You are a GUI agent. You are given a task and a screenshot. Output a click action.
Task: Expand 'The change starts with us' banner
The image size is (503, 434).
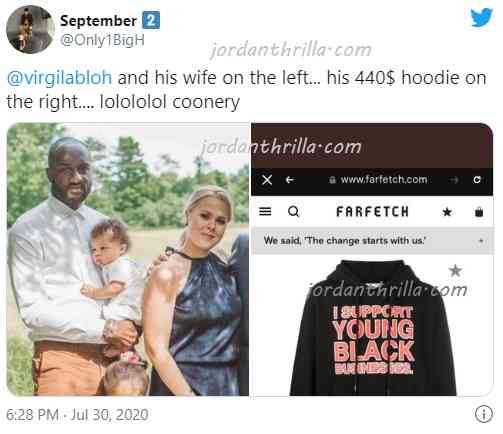[x=481, y=240]
